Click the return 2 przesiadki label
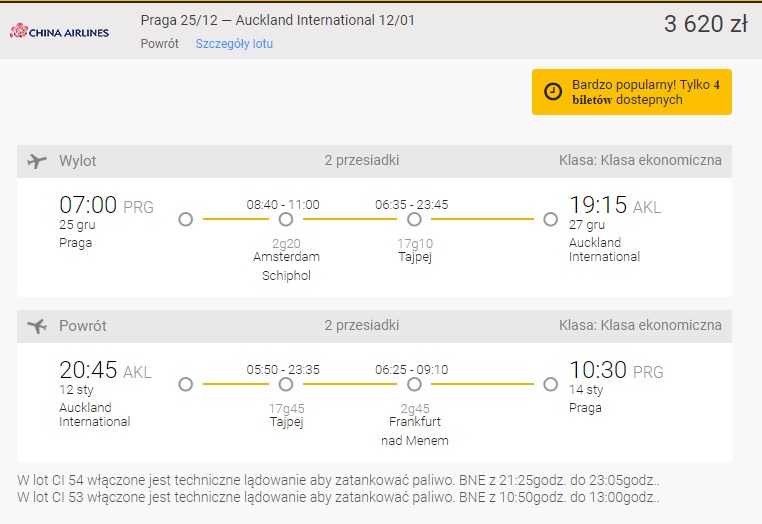 362,325
